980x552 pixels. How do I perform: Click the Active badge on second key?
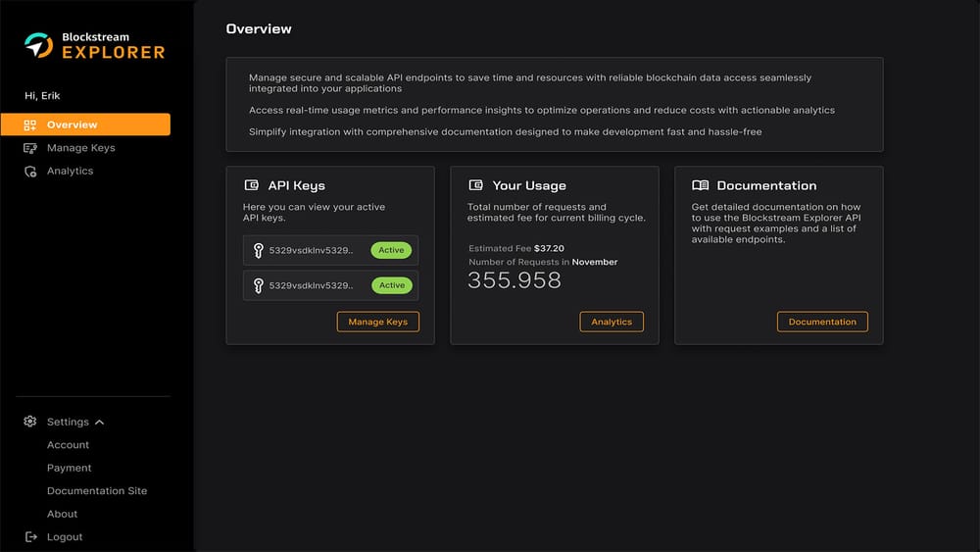pos(392,285)
